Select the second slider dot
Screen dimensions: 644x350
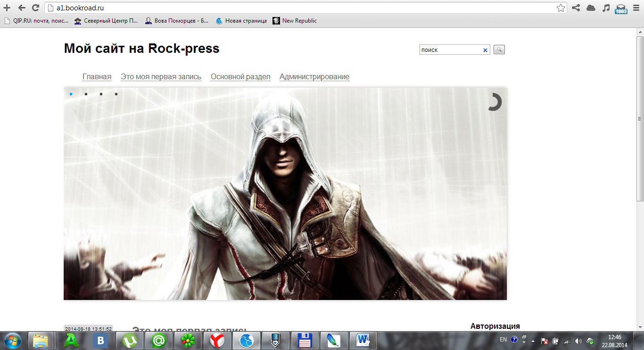tap(86, 94)
